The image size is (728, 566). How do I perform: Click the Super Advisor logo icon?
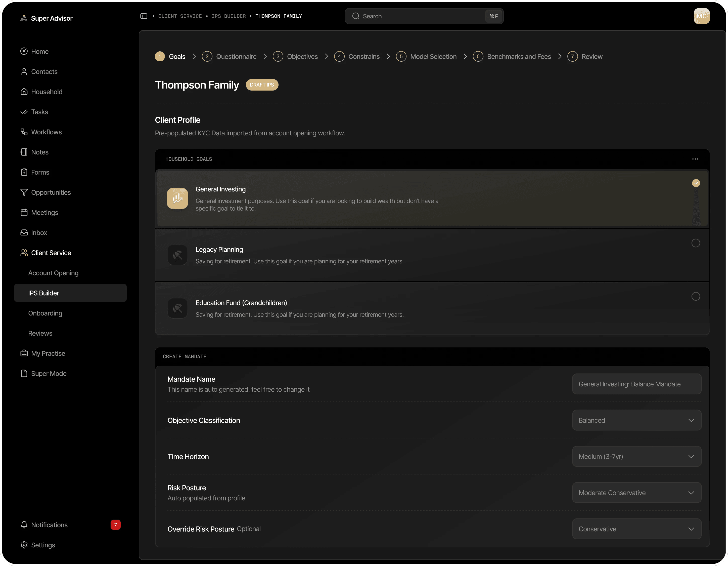pos(24,18)
